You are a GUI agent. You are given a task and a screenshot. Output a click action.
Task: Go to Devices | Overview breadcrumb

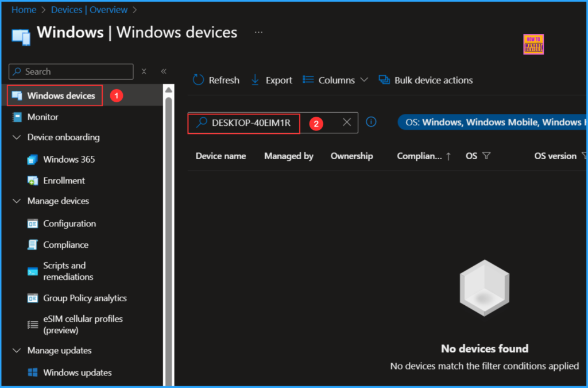point(89,10)
